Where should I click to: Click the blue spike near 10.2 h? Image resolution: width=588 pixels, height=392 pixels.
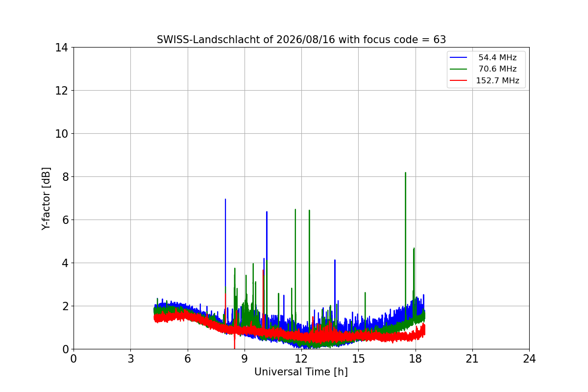pos(267,213)
